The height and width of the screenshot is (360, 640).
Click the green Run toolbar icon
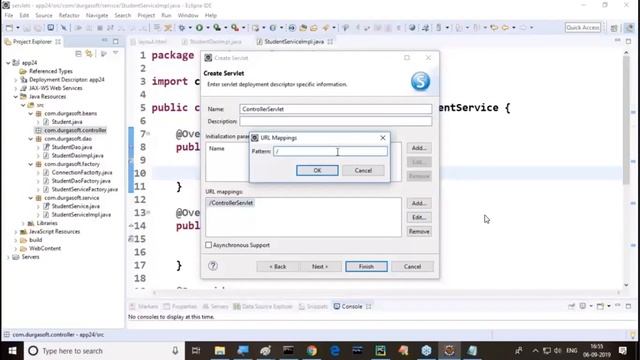[x=199, y=28]
